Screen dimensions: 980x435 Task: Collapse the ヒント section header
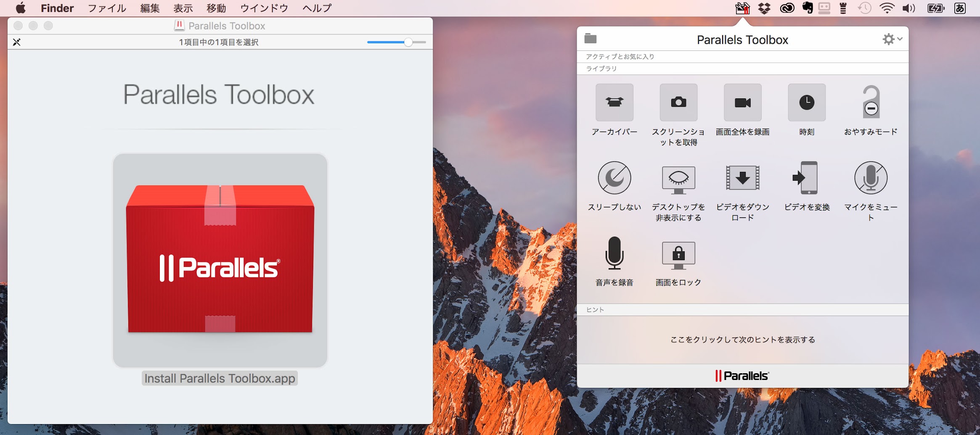(x=742, y=310)
